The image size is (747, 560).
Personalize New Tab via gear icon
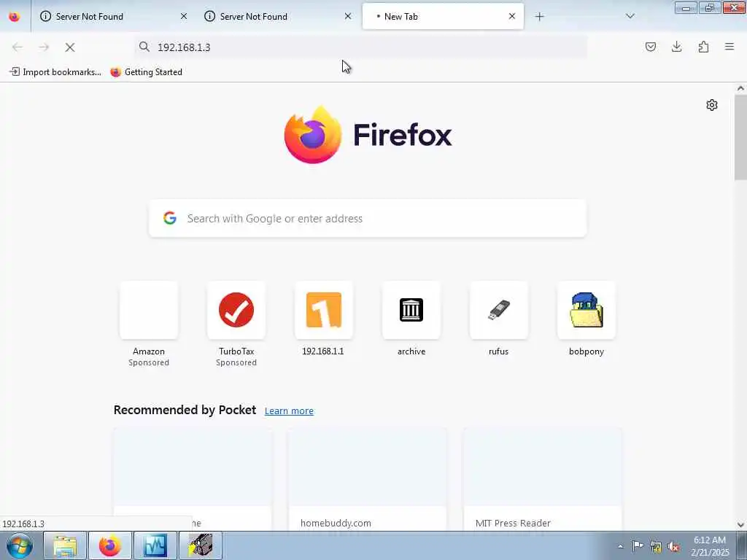point(712,105)
